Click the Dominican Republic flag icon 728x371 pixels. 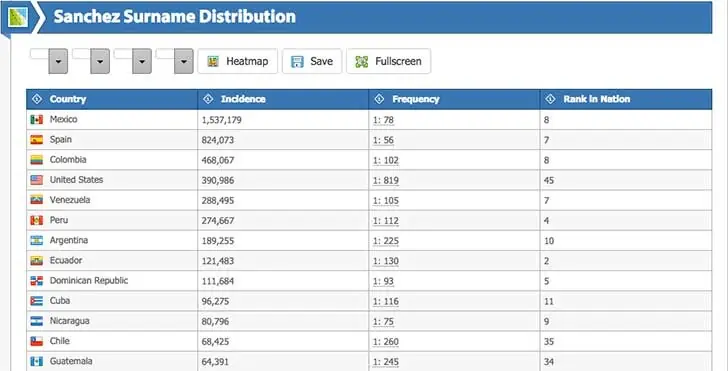tap(37, 281)
